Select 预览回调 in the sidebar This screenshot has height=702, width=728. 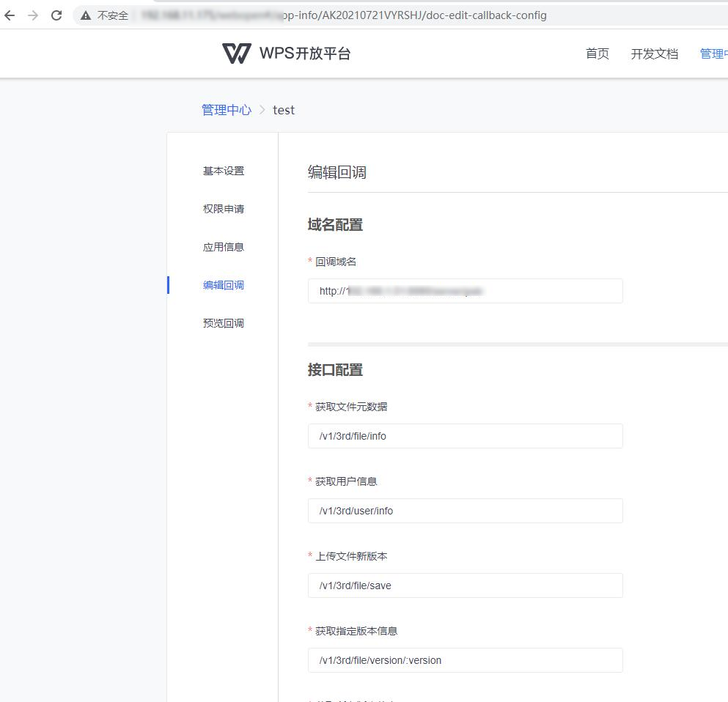(223, 322)
